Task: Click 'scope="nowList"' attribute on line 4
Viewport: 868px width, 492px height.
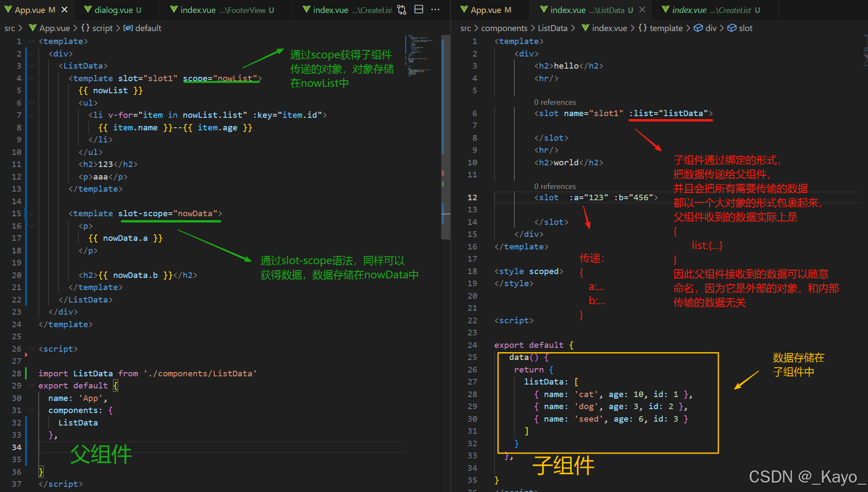Action: click(x=220, y=79)
